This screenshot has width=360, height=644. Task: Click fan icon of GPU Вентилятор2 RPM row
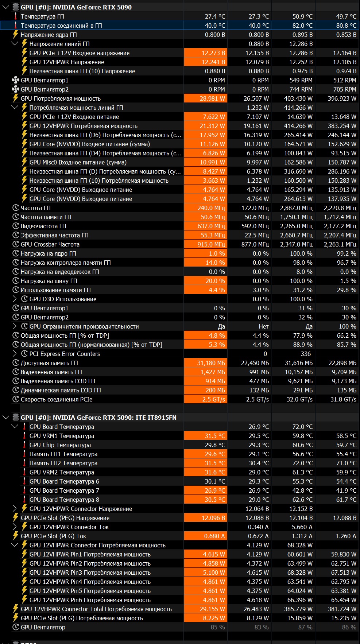tap(15, 89)
